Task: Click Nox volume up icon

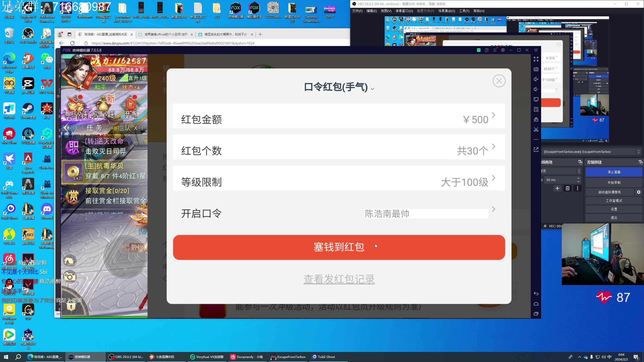Action: 536,79
